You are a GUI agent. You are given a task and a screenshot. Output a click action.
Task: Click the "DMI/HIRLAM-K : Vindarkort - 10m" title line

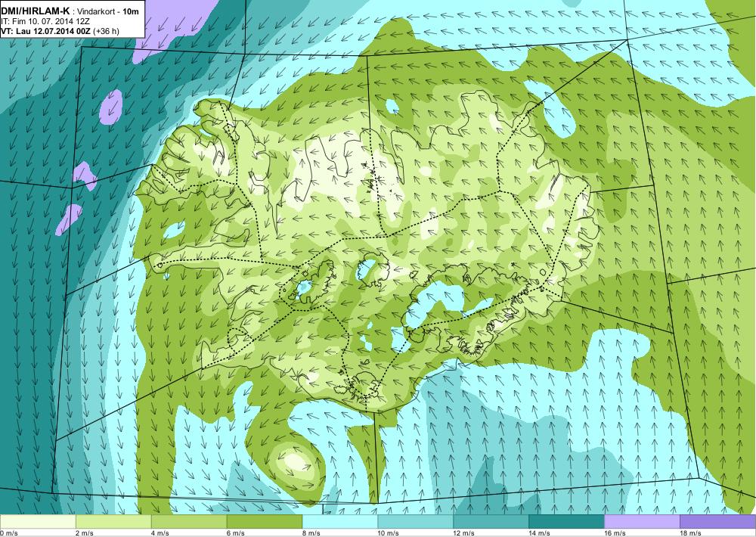pyautogui.click(x=71, y=11)
